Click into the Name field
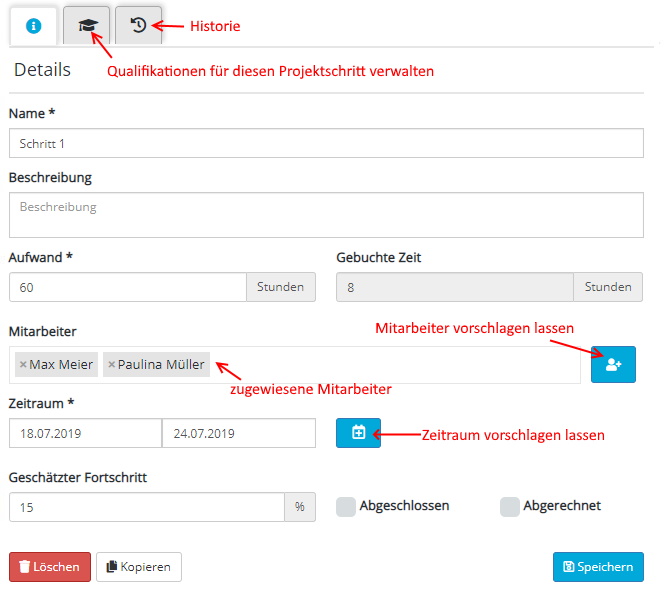This screenshot has height=591, width=667. 326,144
